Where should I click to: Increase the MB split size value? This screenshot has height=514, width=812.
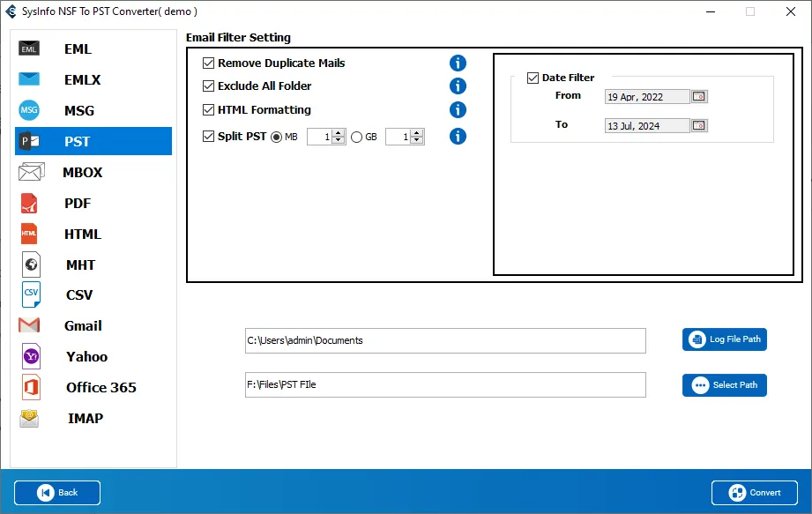(x=339, y=133)
